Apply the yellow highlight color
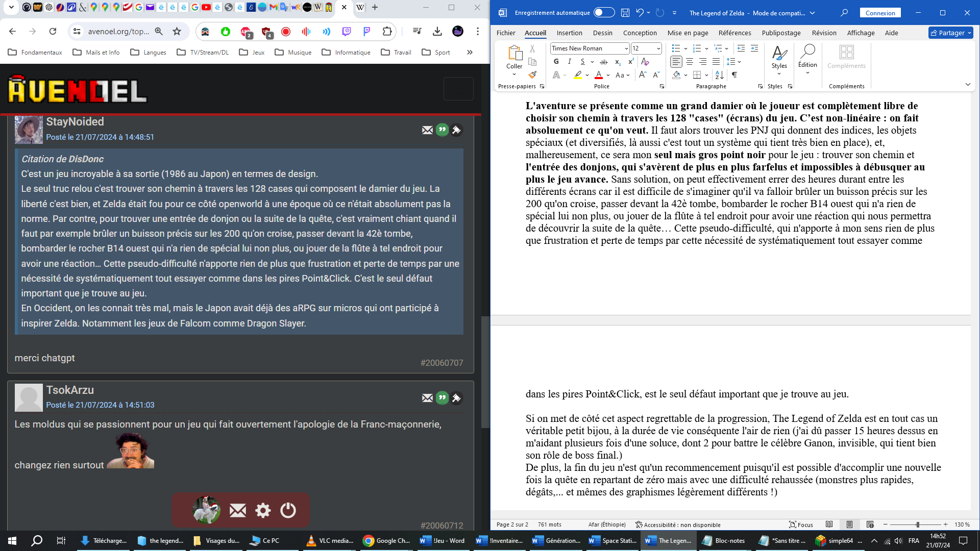980x551 pixels. pyautogui.click(x=578, y=75)
